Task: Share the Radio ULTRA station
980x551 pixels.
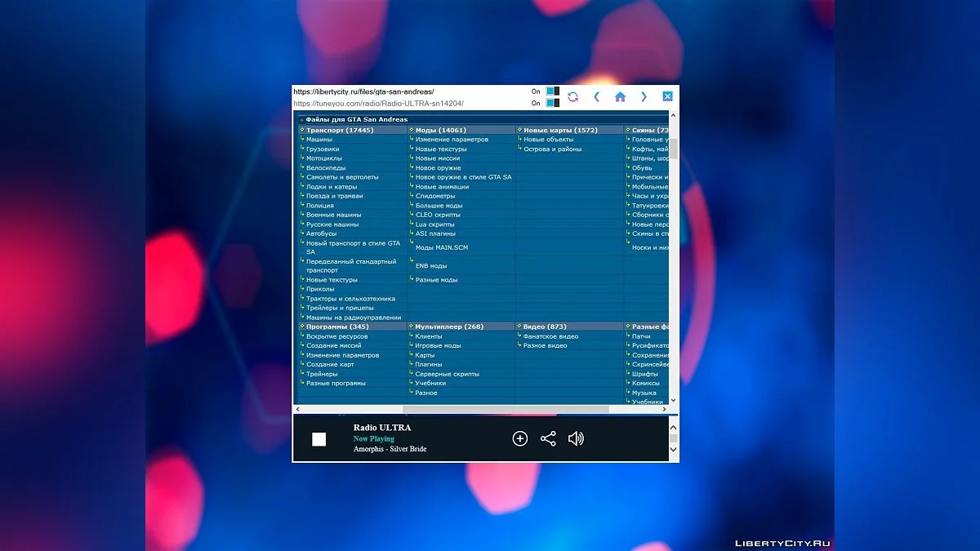Action: [x=548, y=438]
